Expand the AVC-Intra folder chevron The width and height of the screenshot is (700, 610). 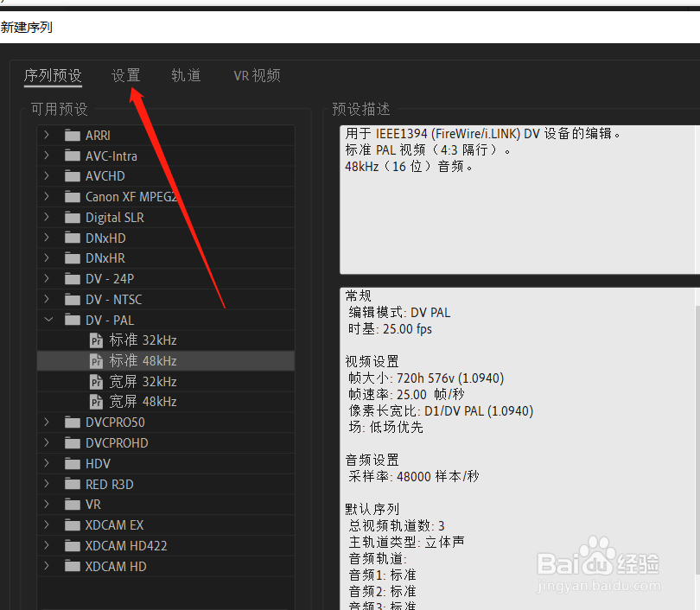click(x=47, y=156)
